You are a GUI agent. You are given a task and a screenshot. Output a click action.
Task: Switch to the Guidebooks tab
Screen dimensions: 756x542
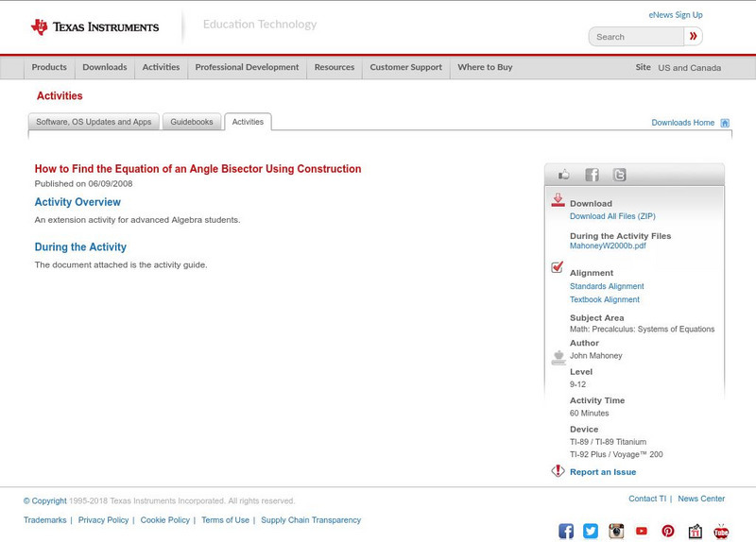pyautogui.click(x=192, y=122)
